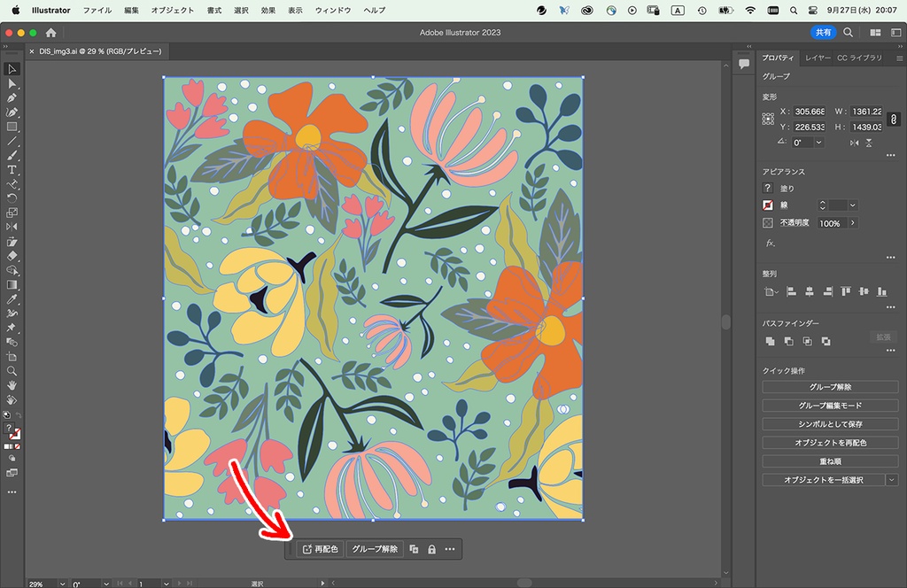Open the comments panel speech bubble icon
907x588 pixels.
(744, 64)
